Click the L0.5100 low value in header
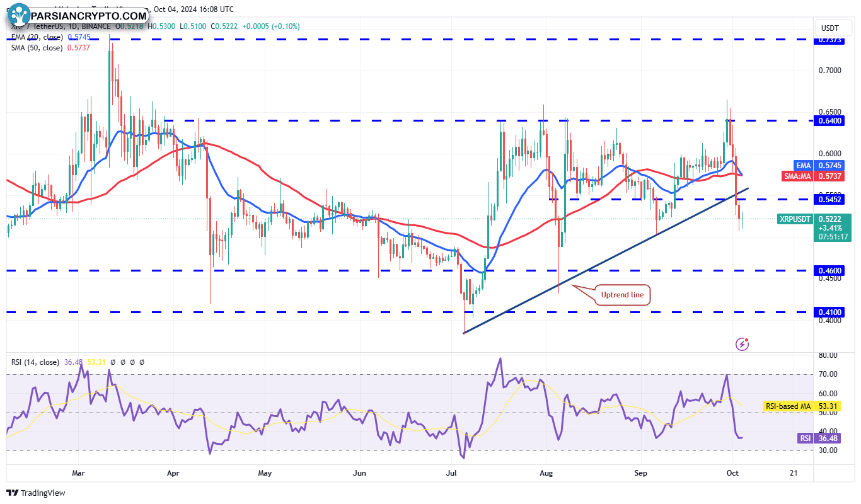This screenshot has height=504, width=861. tap(194, 26)
